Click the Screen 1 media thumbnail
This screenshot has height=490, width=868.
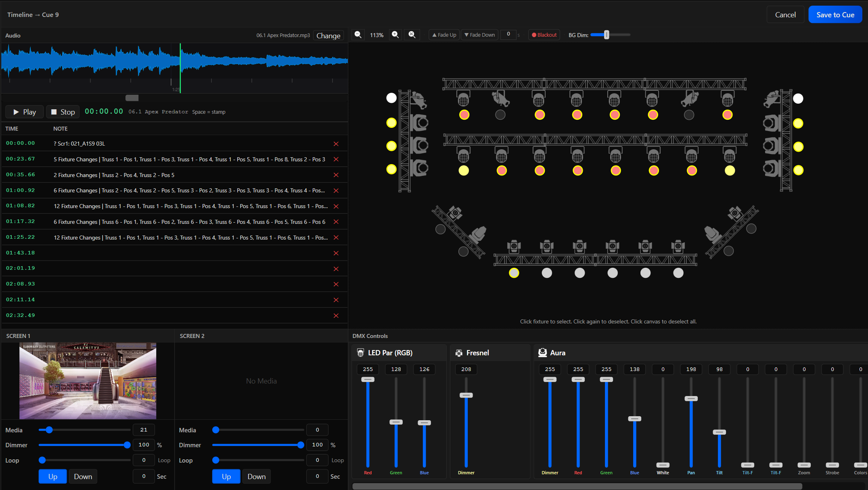pos(88,381)
